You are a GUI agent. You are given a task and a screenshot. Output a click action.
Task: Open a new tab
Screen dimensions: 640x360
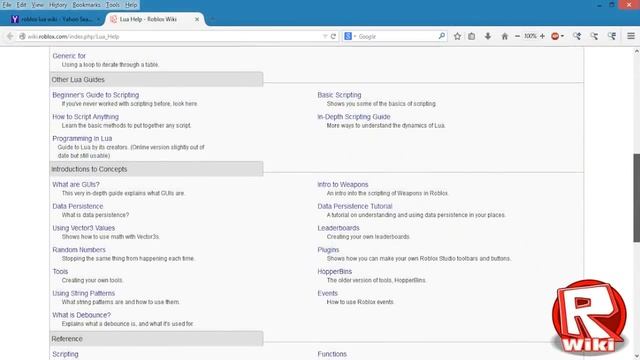[x=213, y=19]
